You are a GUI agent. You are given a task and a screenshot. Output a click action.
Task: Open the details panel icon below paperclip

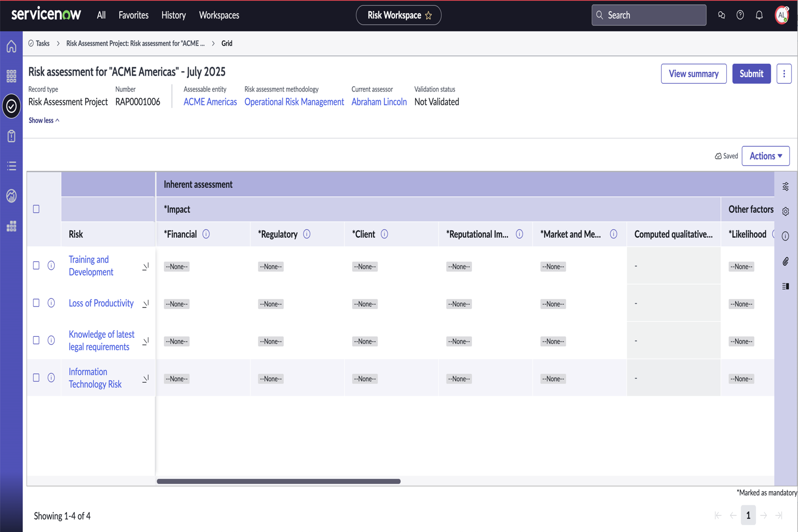[x=785, y=286]
